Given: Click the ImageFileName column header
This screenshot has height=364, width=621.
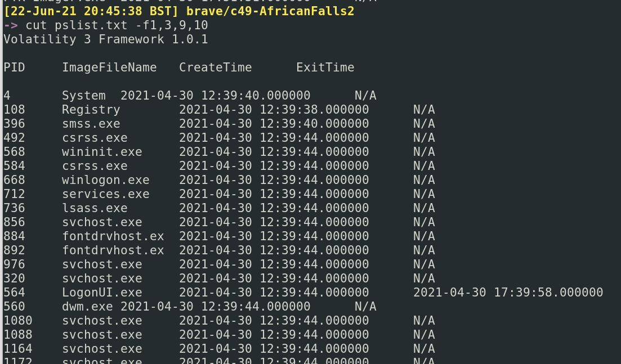Looking at the screenshot, I should click(109, 68).
